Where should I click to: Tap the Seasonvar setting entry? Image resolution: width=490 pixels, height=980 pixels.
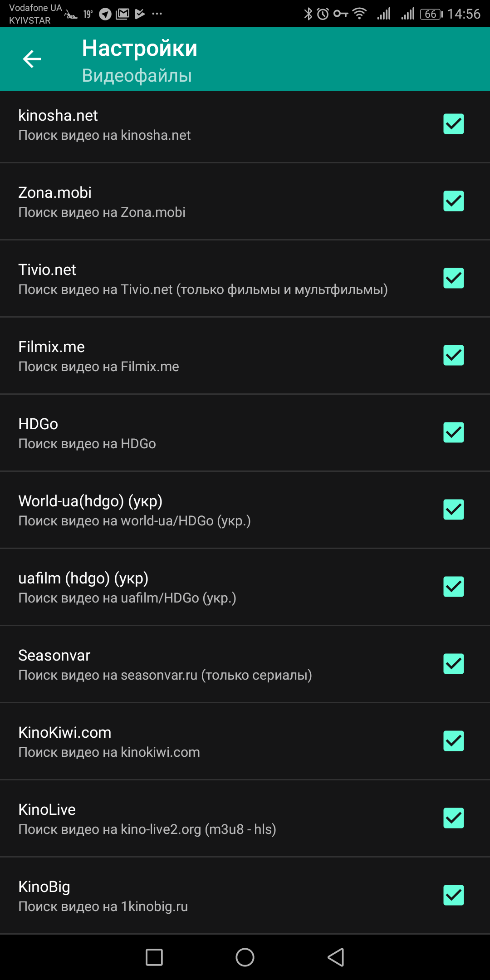tap(245, 664)
